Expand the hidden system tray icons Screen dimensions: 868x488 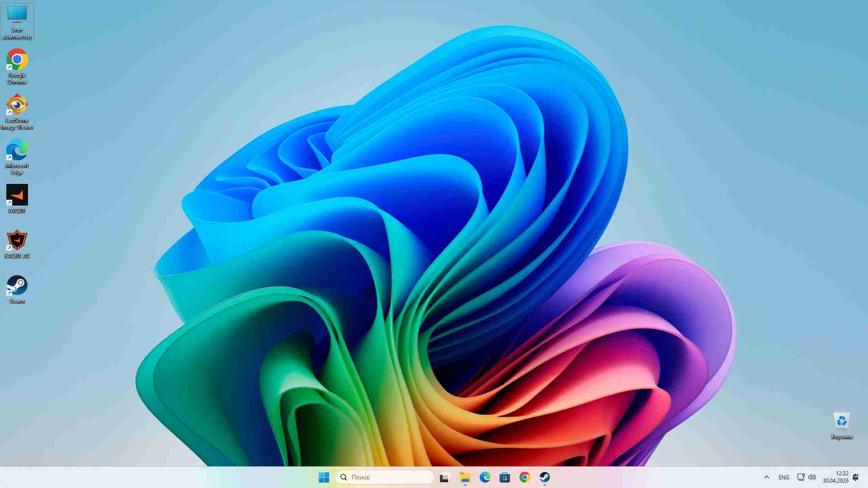(x=766, y=477)
